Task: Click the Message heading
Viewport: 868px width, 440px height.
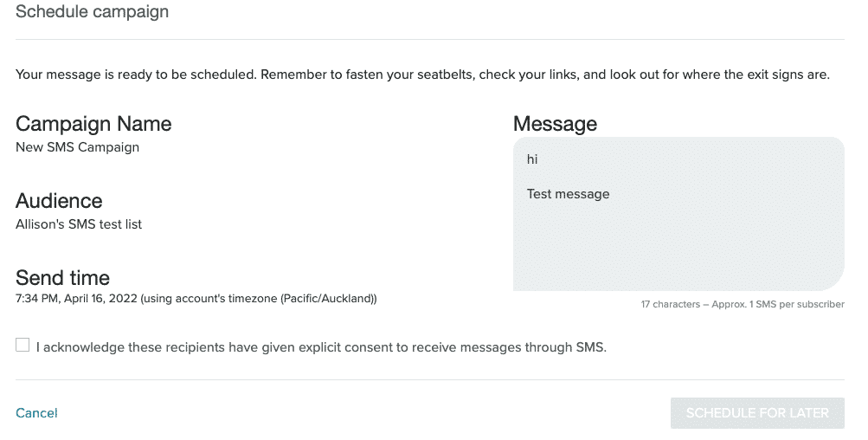Action: [555, 124]
